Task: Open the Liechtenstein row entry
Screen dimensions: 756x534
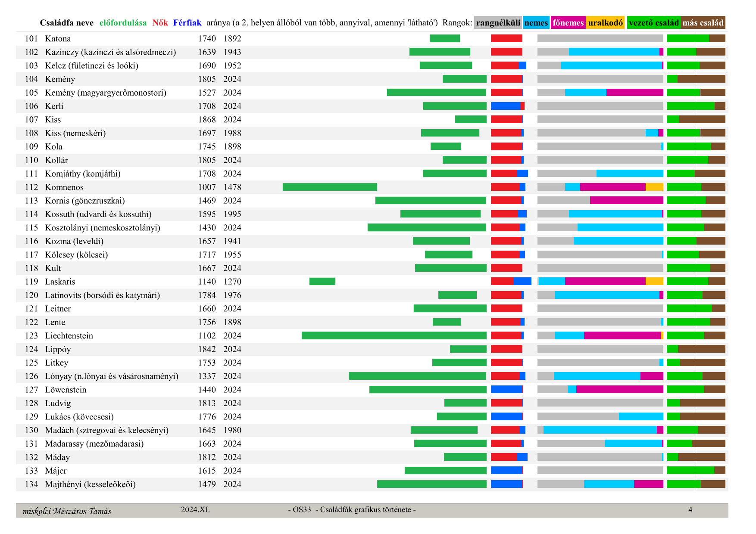Action: coord(69,336)
